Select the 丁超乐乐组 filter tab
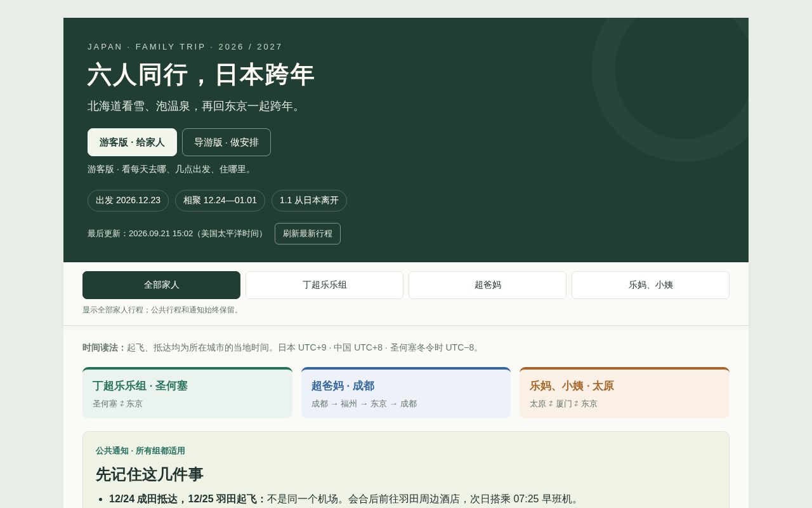 click(x=324, y=285)
